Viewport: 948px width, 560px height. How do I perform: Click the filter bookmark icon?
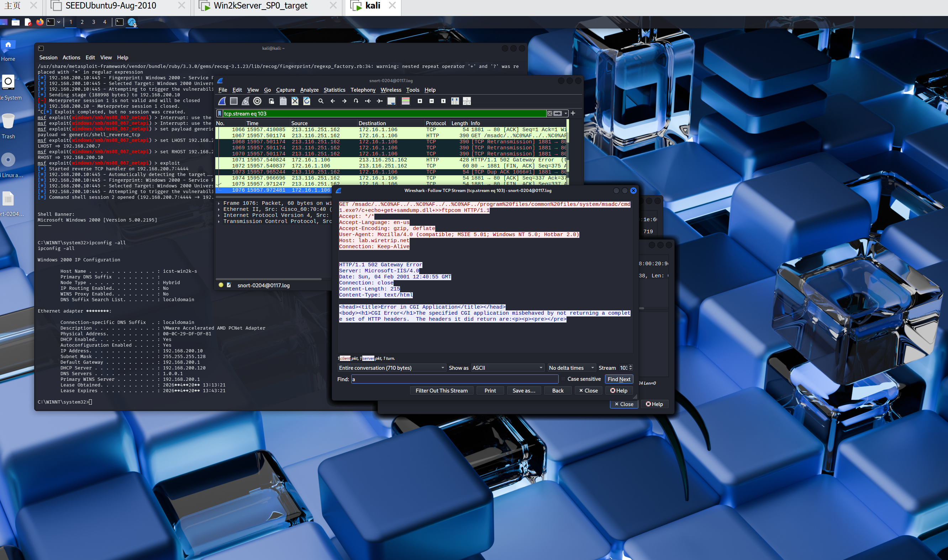point(220,113)
